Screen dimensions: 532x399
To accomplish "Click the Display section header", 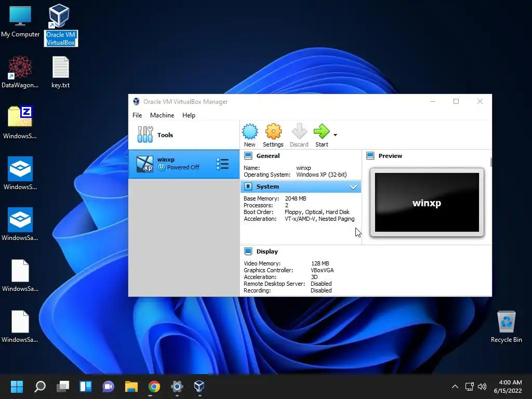I will click(x=267, y=251).
